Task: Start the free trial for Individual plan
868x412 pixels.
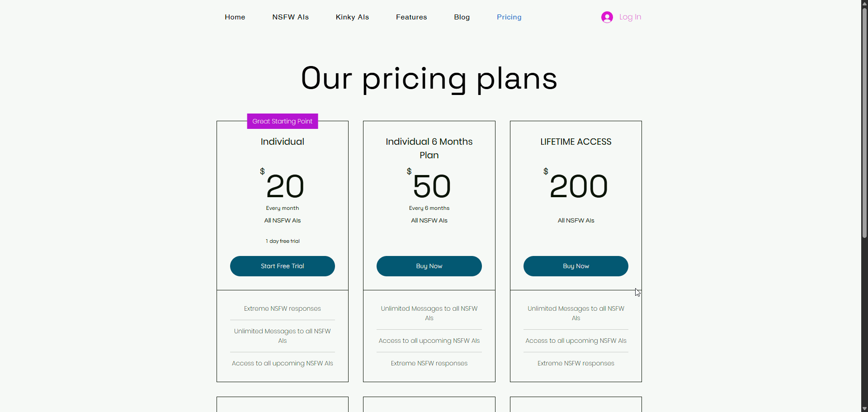Action: point(282,266)
